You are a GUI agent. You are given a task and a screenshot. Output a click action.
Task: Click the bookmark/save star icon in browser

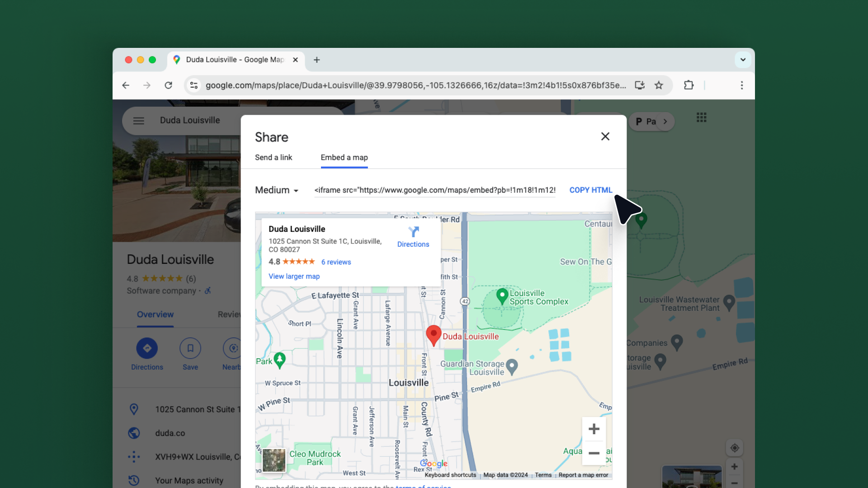point(659,85)
